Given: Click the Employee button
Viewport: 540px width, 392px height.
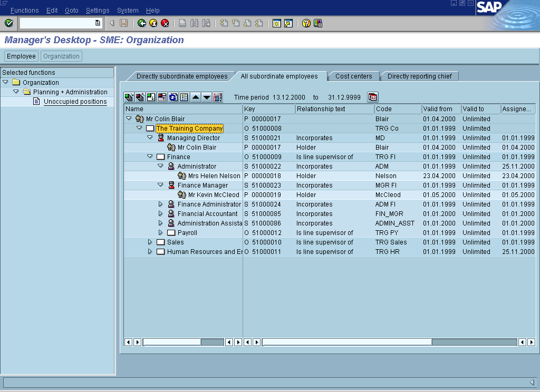Looking at the screenshot, I should point(21,56).
